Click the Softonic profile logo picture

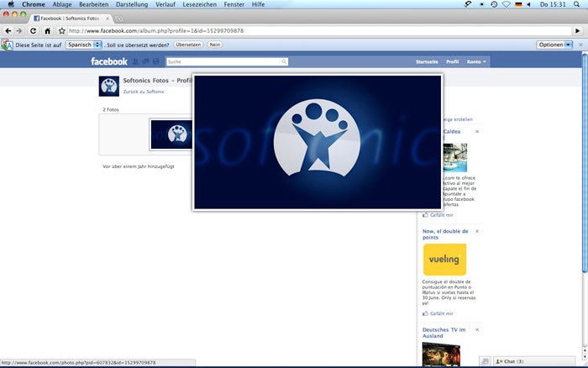coord(109,86)
